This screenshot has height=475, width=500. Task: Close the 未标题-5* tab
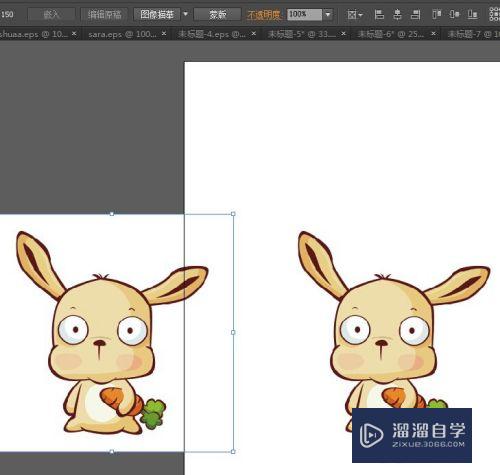point(344,33)
